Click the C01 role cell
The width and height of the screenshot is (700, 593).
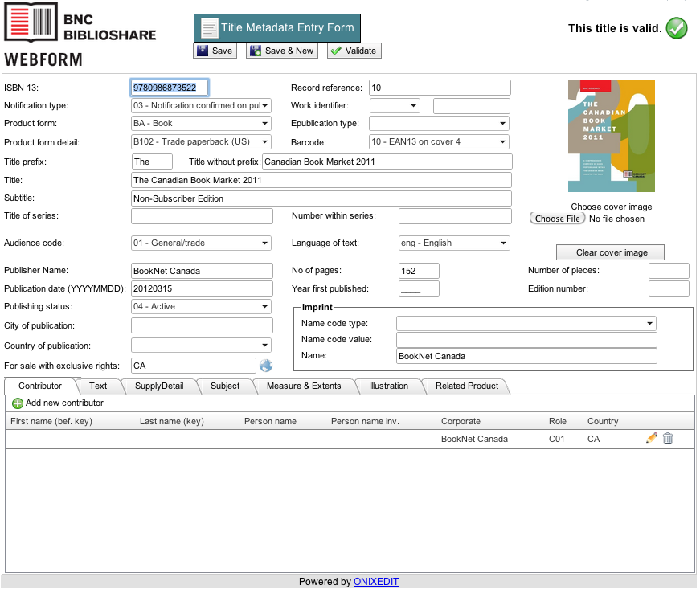pyautogui.click(x=557, y=440)
